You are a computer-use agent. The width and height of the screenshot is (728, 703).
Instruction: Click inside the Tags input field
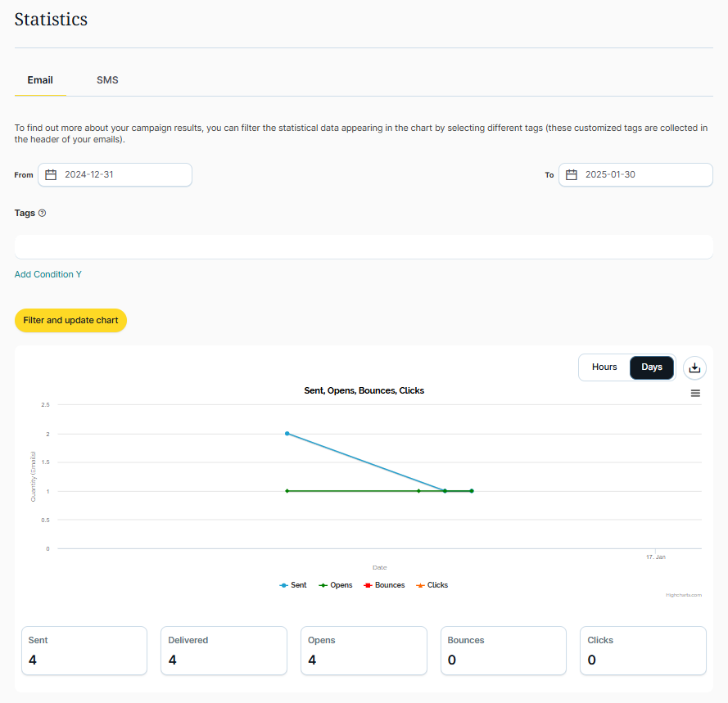click(x=364, y=246)
